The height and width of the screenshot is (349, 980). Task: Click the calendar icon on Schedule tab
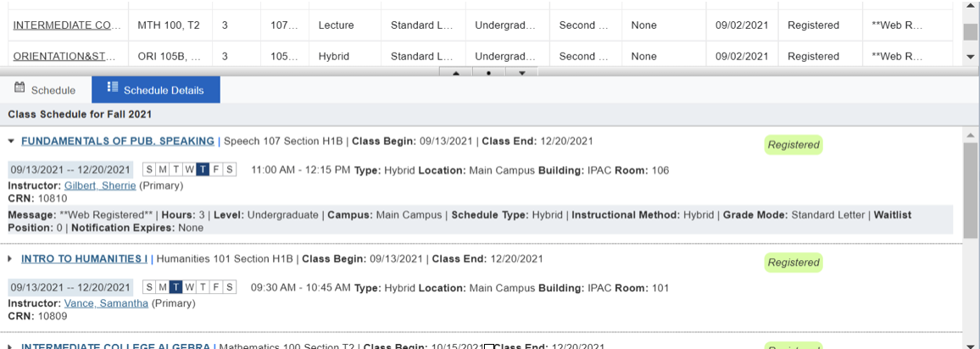(x=19, y=87)
